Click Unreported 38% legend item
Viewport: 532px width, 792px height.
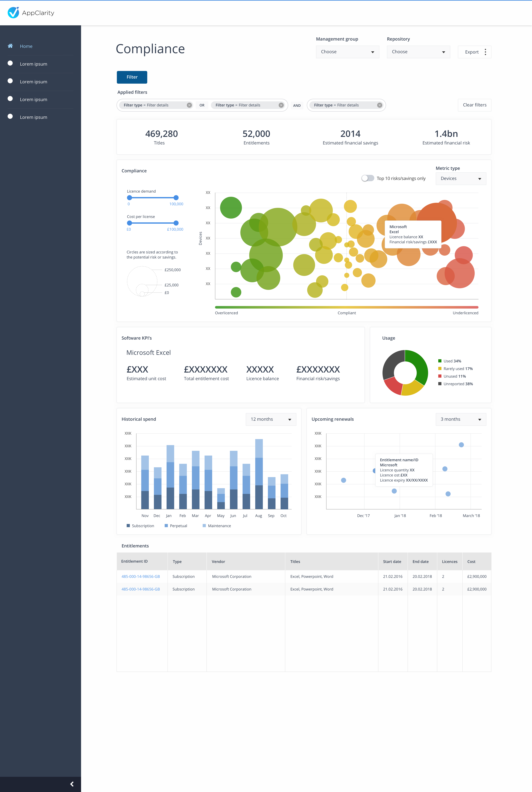(455, 384)
